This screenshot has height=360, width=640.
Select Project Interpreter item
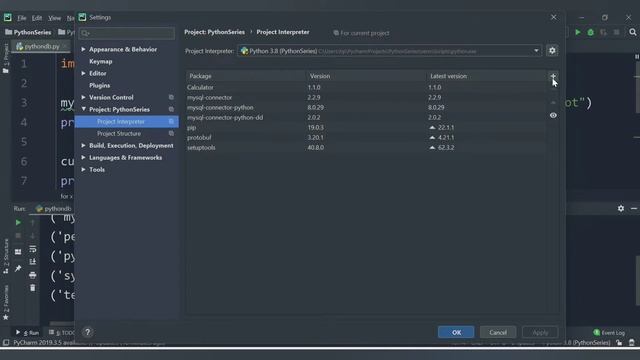click(x=127, y=122)
